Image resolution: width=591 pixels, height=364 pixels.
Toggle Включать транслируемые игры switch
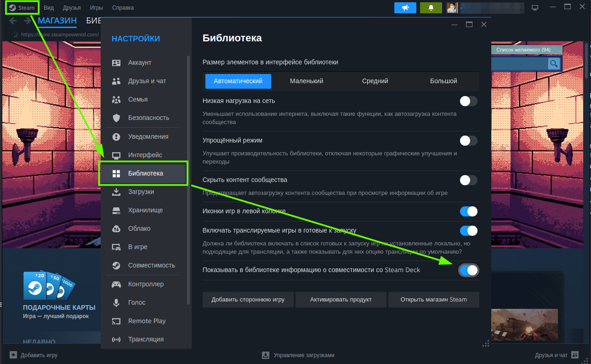pos(469,231)
